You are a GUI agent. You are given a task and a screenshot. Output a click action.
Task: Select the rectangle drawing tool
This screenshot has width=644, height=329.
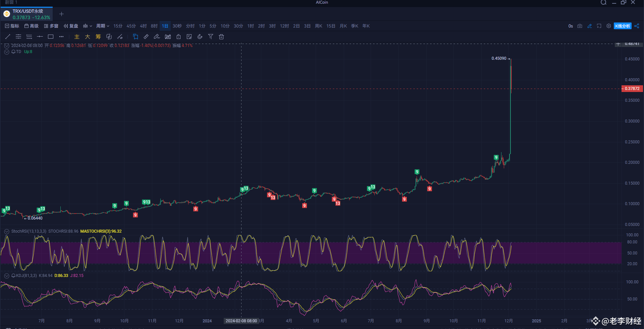[x=50, y=37]
